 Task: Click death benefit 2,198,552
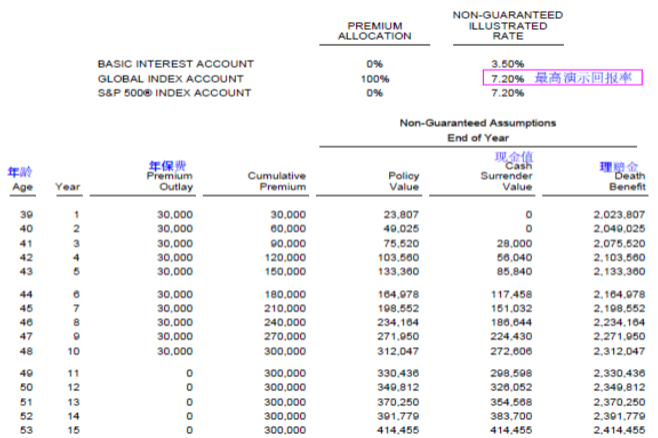[619, 309]
